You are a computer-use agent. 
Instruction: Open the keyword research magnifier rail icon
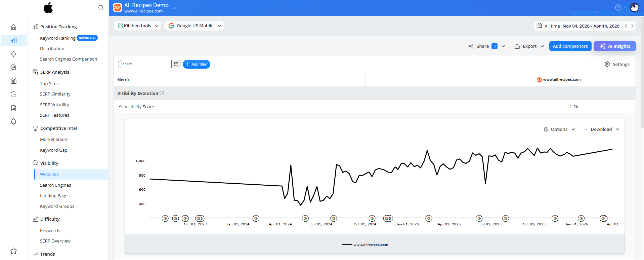13,67
